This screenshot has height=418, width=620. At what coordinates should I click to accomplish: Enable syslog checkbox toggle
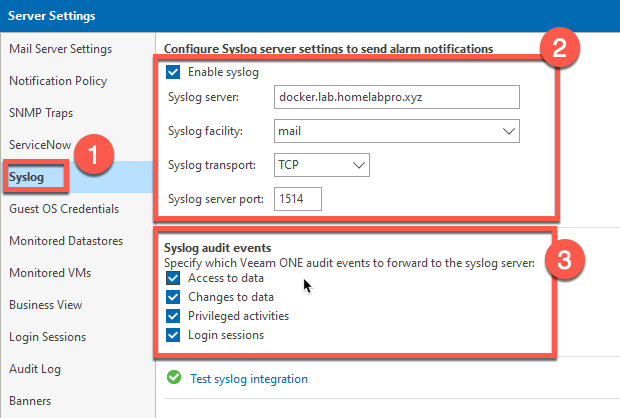pos(174,73)
